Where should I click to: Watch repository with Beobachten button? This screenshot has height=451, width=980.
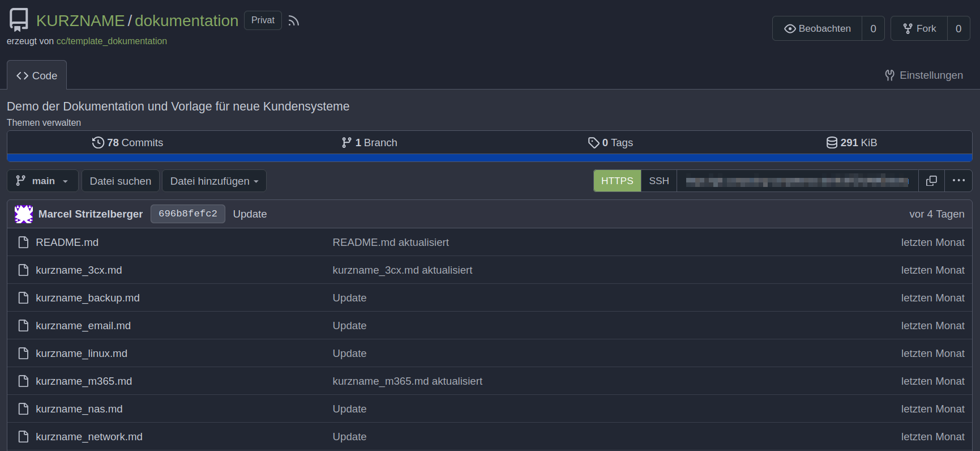coord(818,28)
